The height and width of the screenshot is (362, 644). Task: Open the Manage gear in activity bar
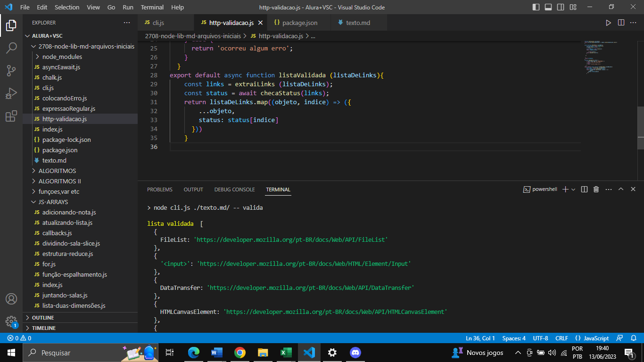pyautogui.click(x=11, y=321)
